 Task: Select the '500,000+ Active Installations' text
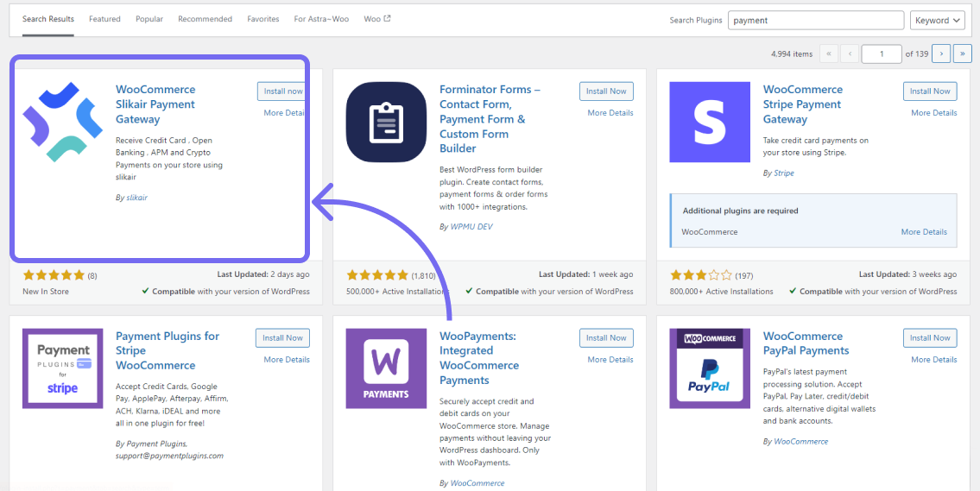pos(397,292)
